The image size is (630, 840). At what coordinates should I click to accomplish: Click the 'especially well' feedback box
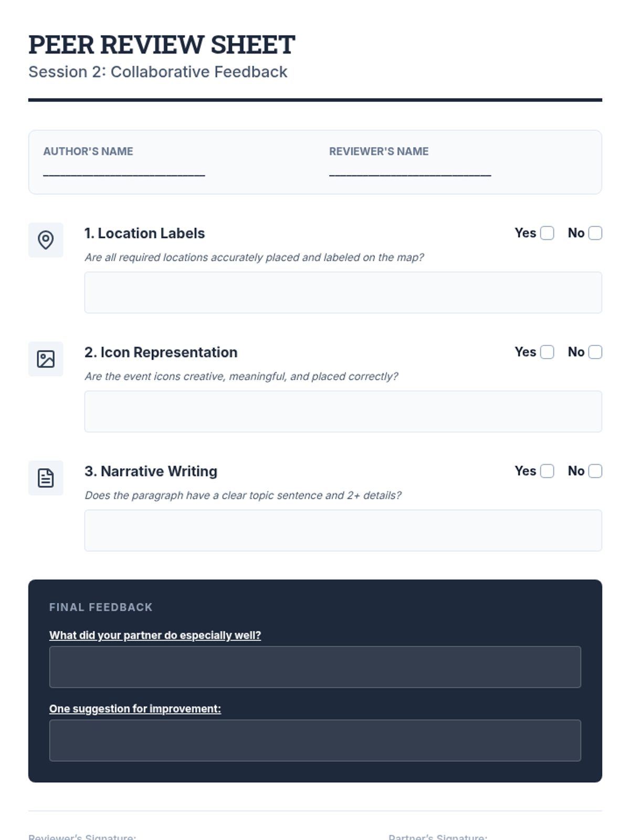click(x=315, y=667)
